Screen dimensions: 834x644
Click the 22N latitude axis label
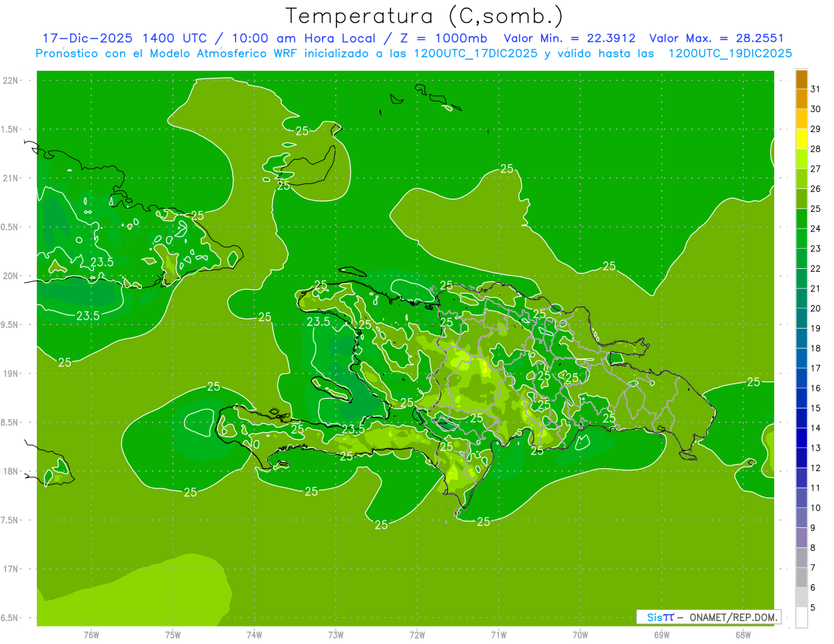(x=10, y=81)
